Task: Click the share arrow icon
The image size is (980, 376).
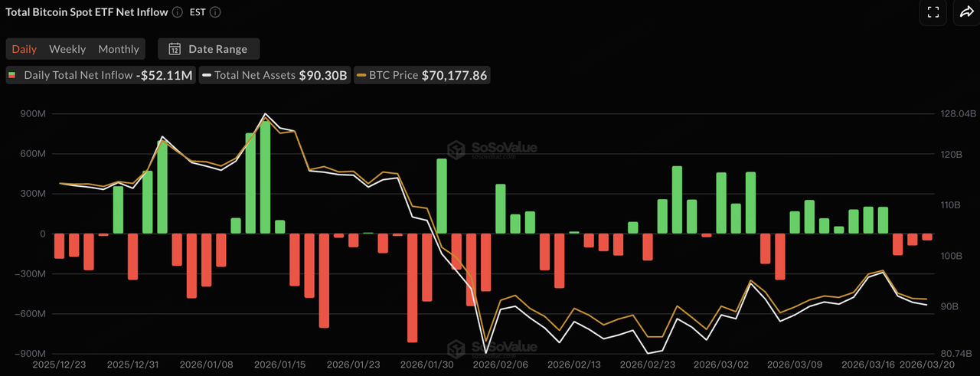Action: click(965, 12)
